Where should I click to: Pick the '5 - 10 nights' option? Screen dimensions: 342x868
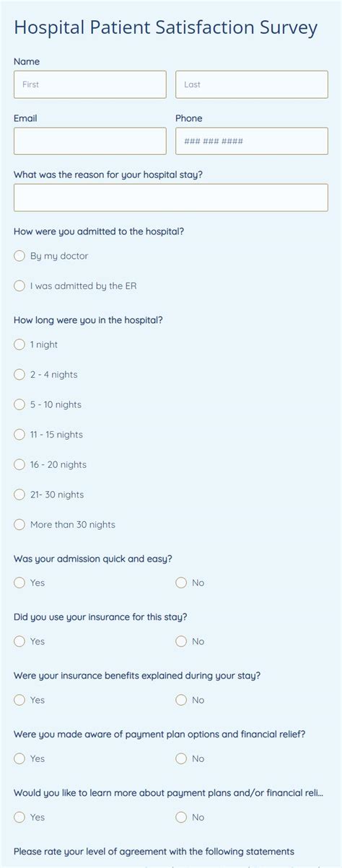tap(19, 404)
